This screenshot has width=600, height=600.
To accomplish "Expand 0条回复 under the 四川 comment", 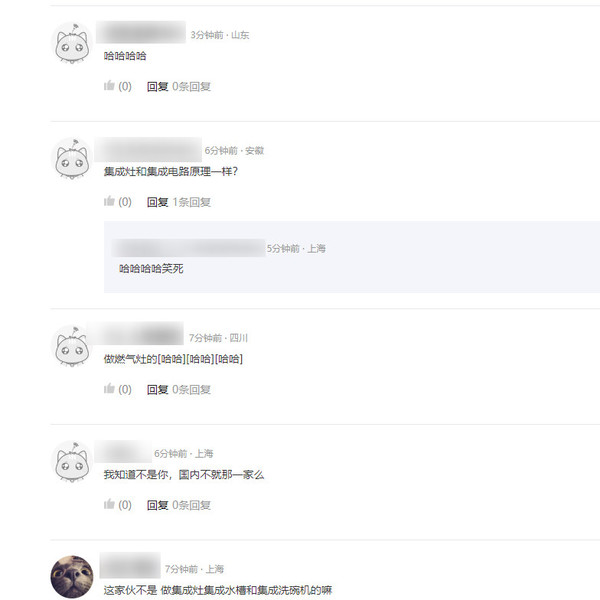I will click(191, 390).
